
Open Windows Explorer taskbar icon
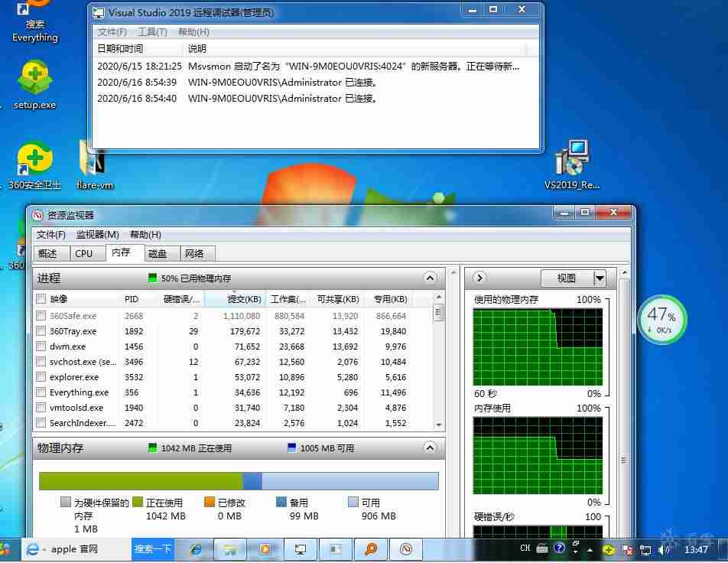[x=230, y=549]
